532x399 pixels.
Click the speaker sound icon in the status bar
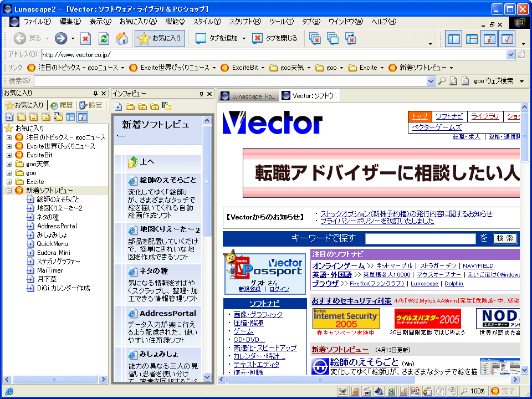click(x=379, y=391)
